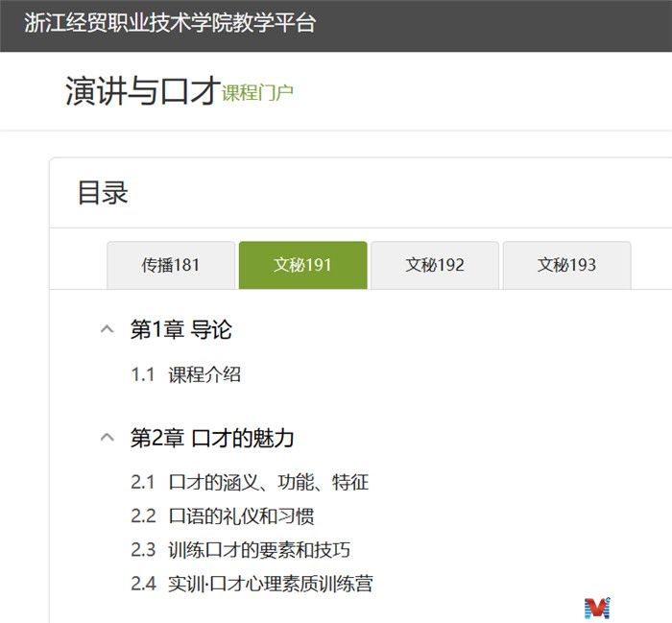Viewport: 672px width, 623px height.
Task: Select the 第1章 导论 chapter title
Action: (180, 330)
